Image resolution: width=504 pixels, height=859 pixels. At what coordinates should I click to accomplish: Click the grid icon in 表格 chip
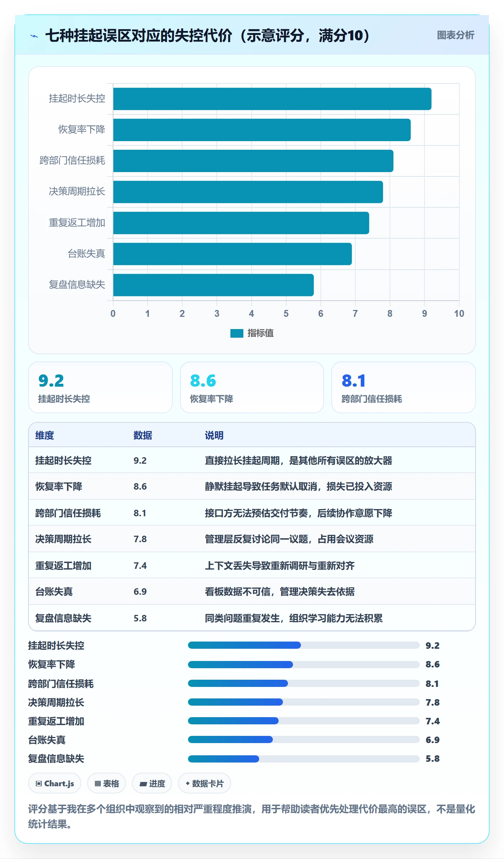(98, 784)
